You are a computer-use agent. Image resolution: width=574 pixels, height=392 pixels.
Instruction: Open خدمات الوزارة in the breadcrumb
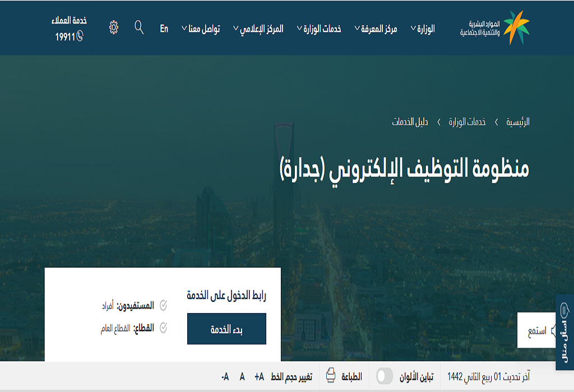[x=467, y=122]
